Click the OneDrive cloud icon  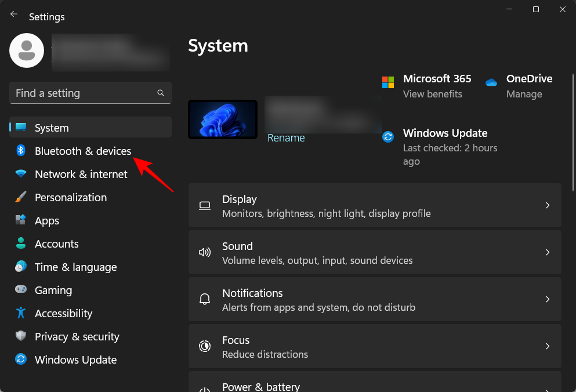pyautogui.click(x=491, y=83)
